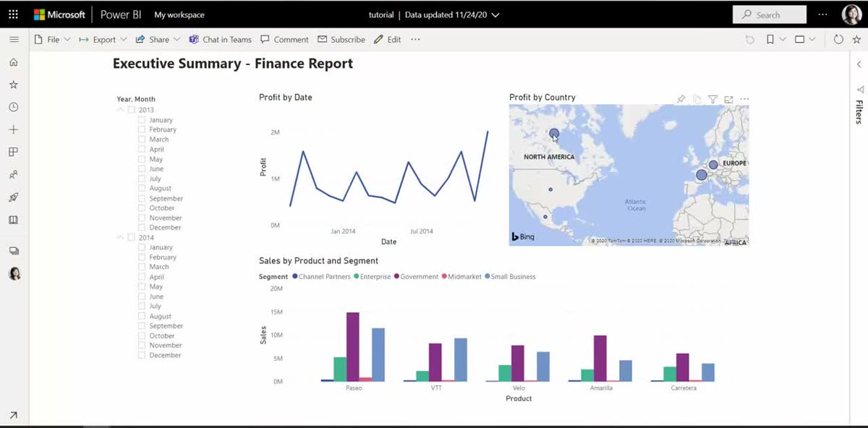Click in the Search box
868x428 pixels.
click(x=770, y=14)
